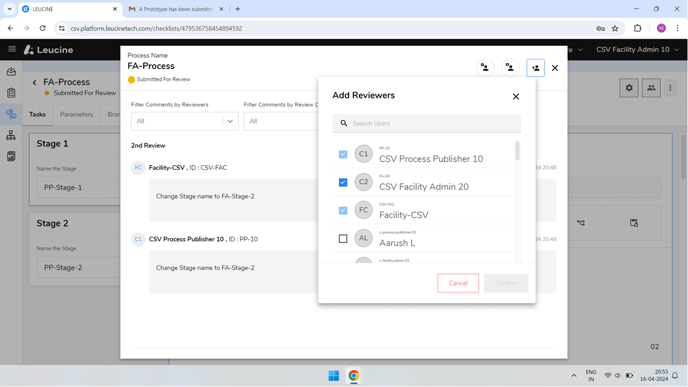Click the Leucine logo

click(48, 50)
